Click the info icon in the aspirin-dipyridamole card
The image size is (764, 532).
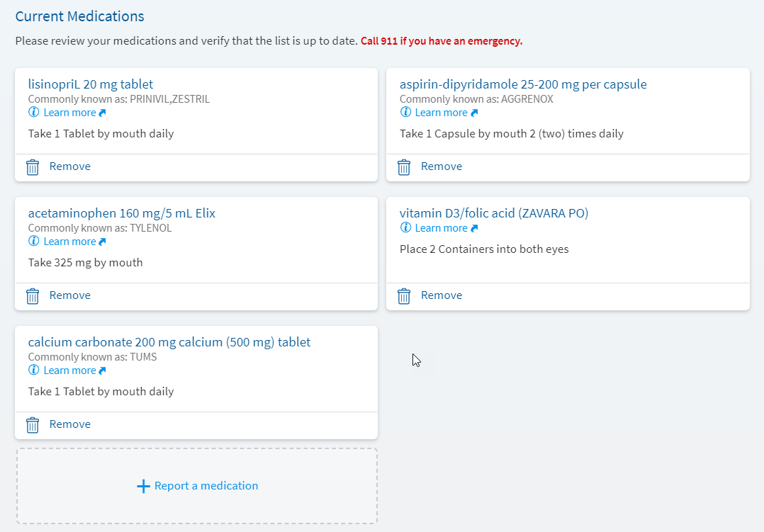(405, 112)
